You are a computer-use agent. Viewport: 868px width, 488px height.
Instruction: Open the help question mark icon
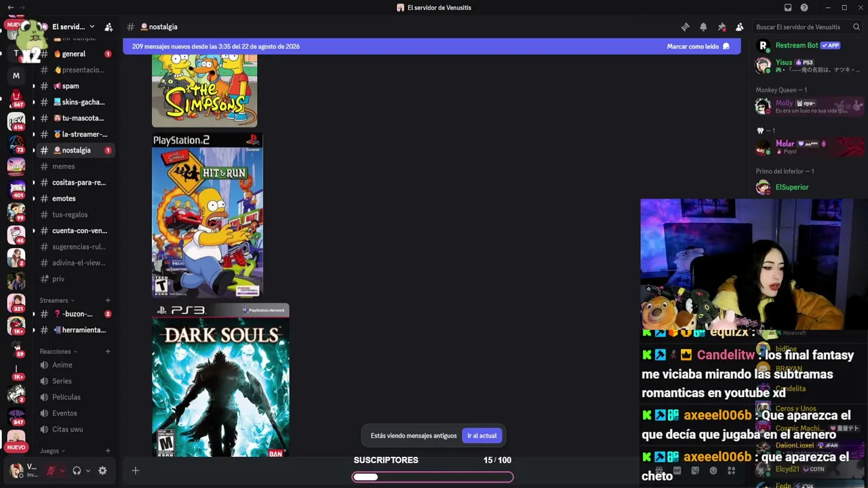coord(804,7)
